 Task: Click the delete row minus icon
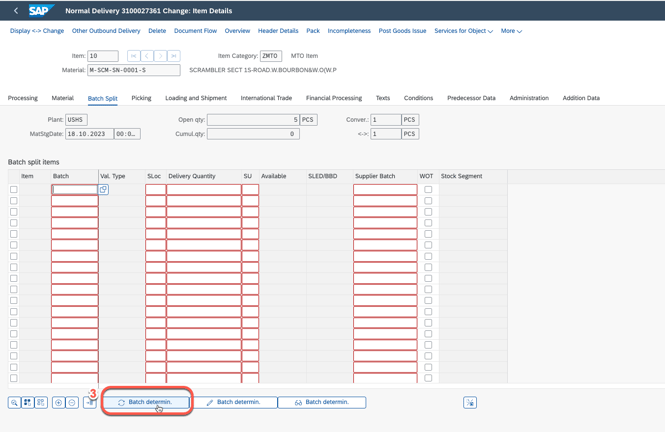point(72,402)
